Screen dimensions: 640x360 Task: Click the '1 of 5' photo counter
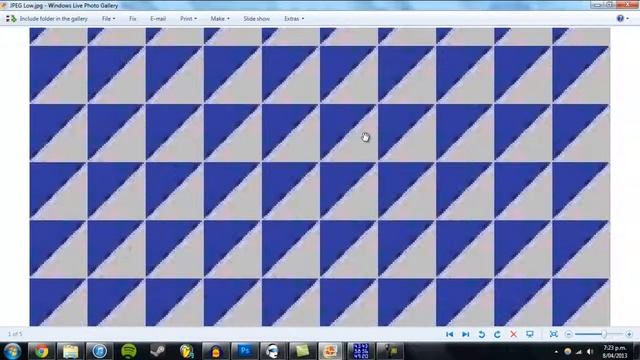(x=15, y=334)
